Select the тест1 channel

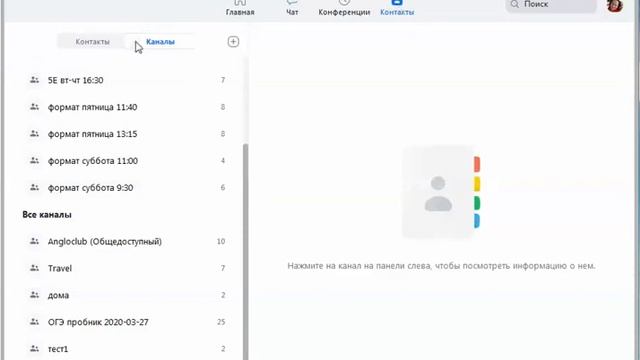point(127,349)
